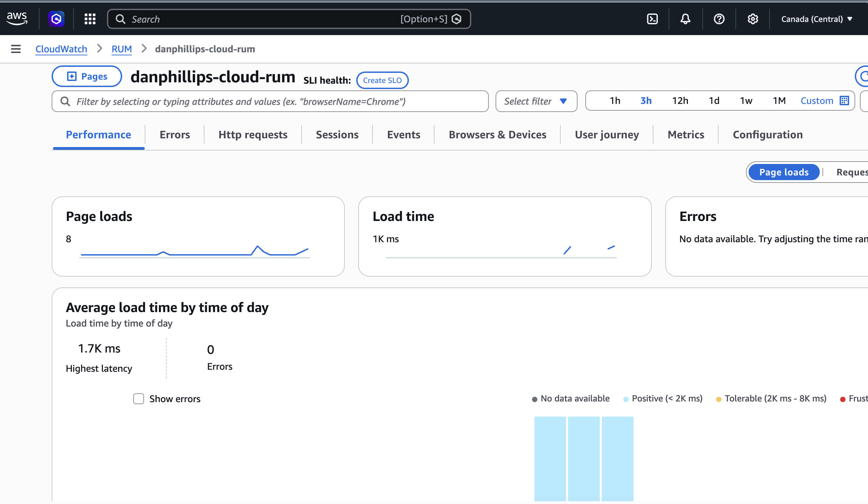The height and width of the screenshot is (504, 868).
Task: Open the Browsers & Devices tab
Action: 497,134
